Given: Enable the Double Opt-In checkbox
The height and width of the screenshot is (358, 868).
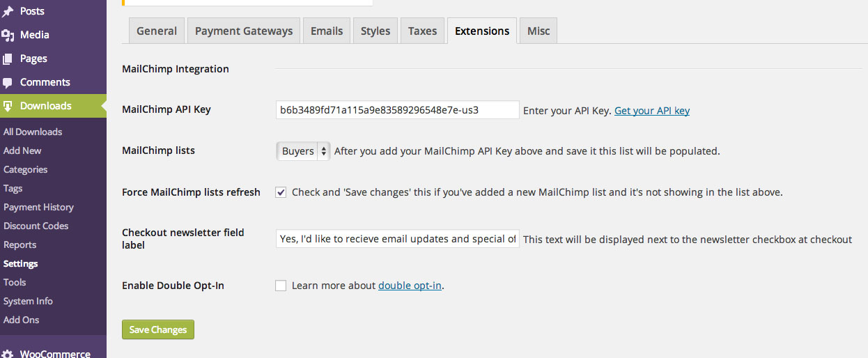Looking at the screenshot, I should (x=281, y=286).
